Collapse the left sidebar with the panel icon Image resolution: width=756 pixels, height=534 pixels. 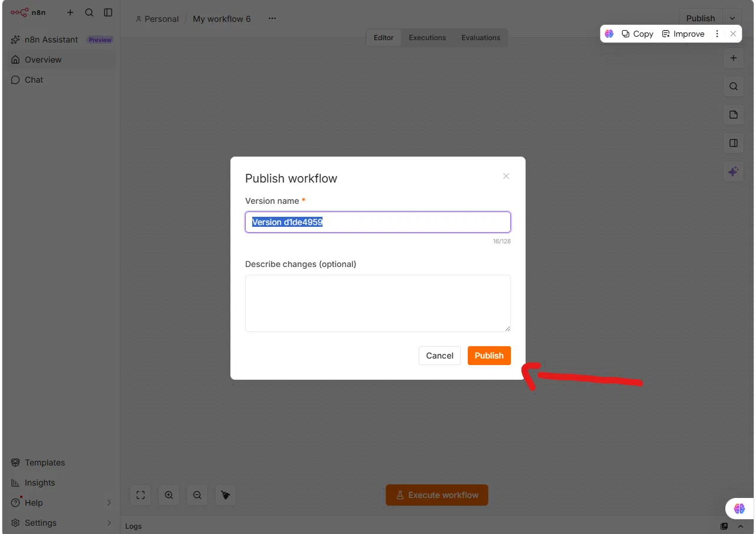coord(108,12)
